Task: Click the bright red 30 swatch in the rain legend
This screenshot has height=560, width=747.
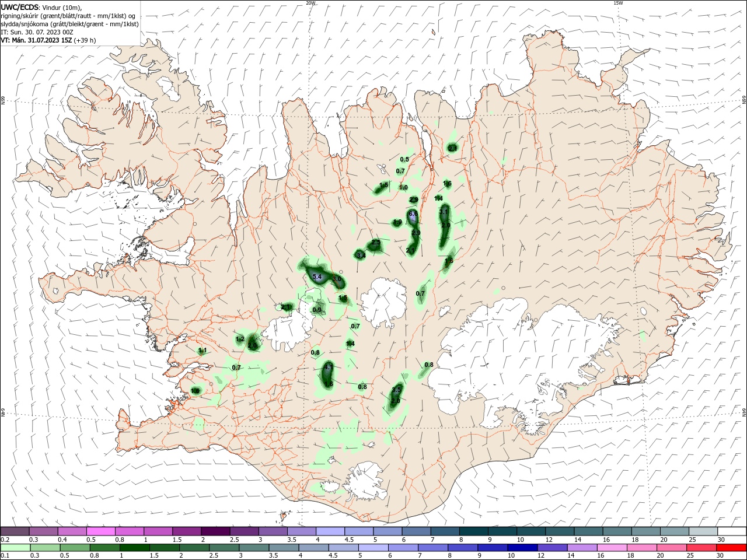Action: pos(731,548)
